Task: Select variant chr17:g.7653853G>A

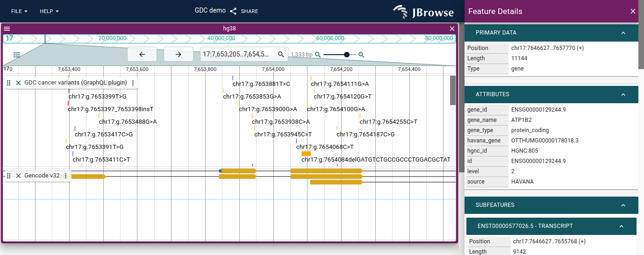Action: pyautogui.click(x=252, y=97)
